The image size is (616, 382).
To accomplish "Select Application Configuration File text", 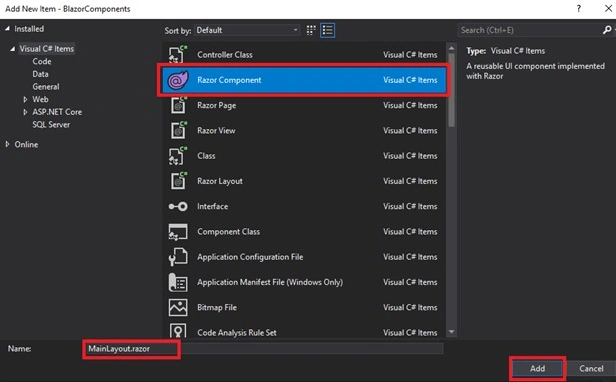I will (250, 257).
